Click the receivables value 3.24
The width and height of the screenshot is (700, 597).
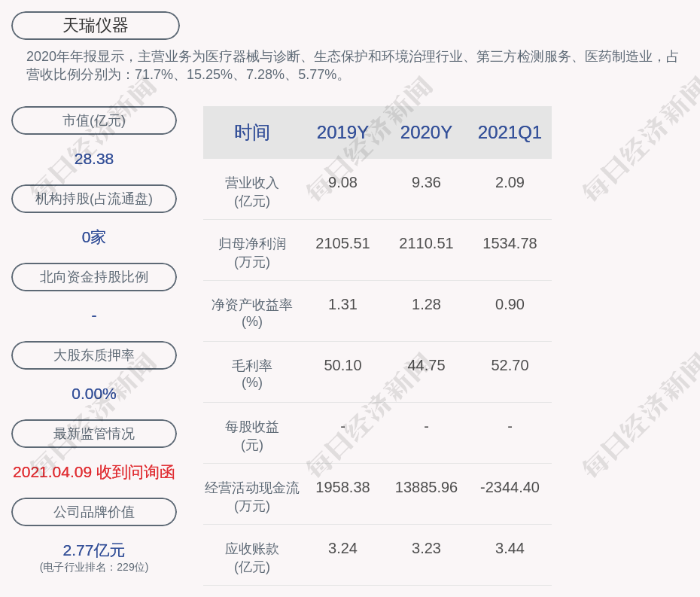coord(343,549)
